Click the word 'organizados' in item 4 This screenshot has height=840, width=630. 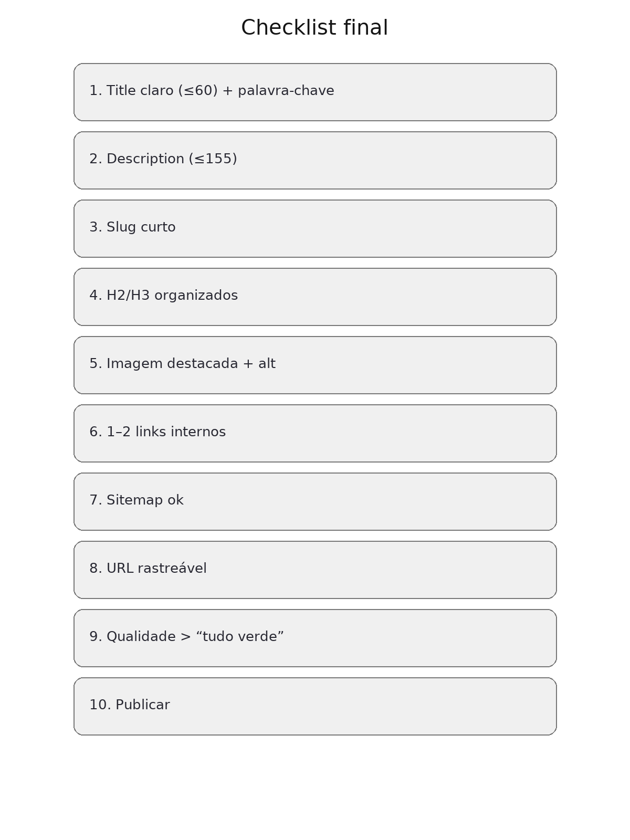point(196,296)
